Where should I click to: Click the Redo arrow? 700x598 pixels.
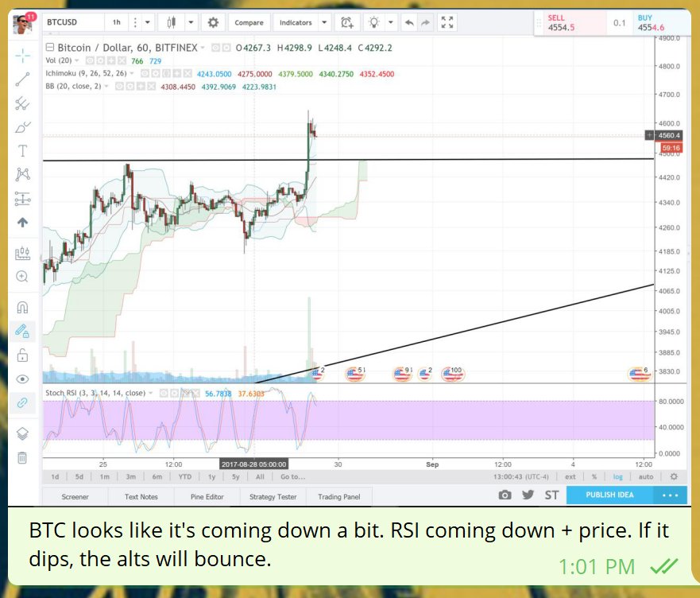pyautogui.click(x=425, y=22)
